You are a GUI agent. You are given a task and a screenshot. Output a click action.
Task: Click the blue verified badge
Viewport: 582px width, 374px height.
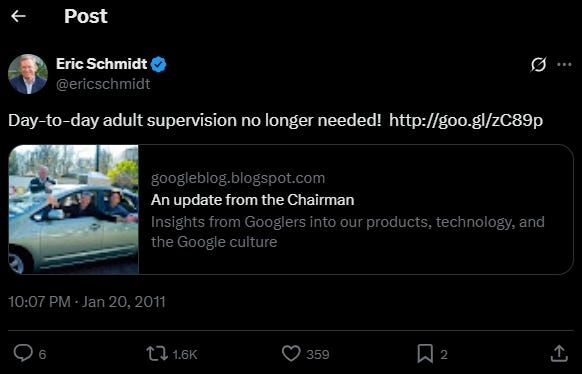pos(158,64)
